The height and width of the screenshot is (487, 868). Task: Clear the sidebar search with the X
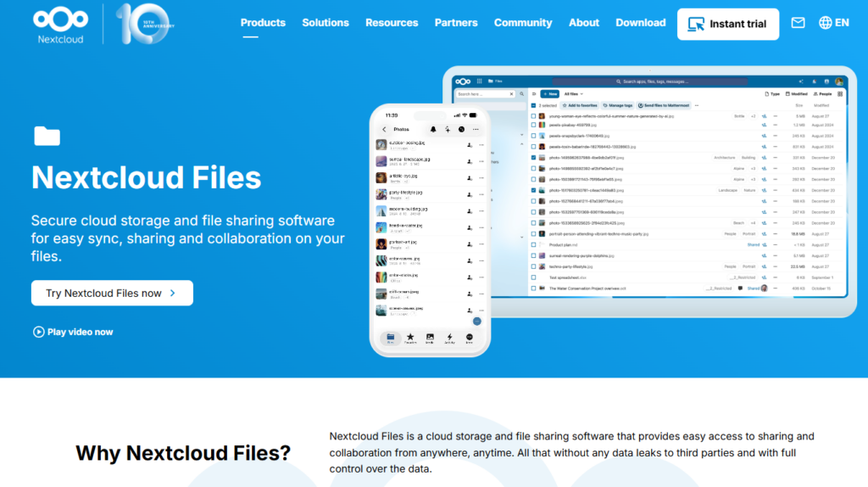pyautogui.click(x=511, y=94)
